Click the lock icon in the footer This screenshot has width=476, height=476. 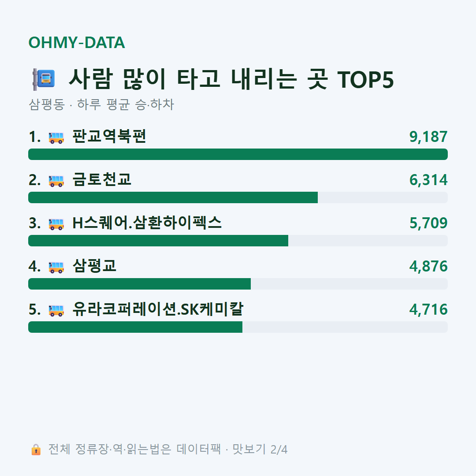tap(36, 449)
